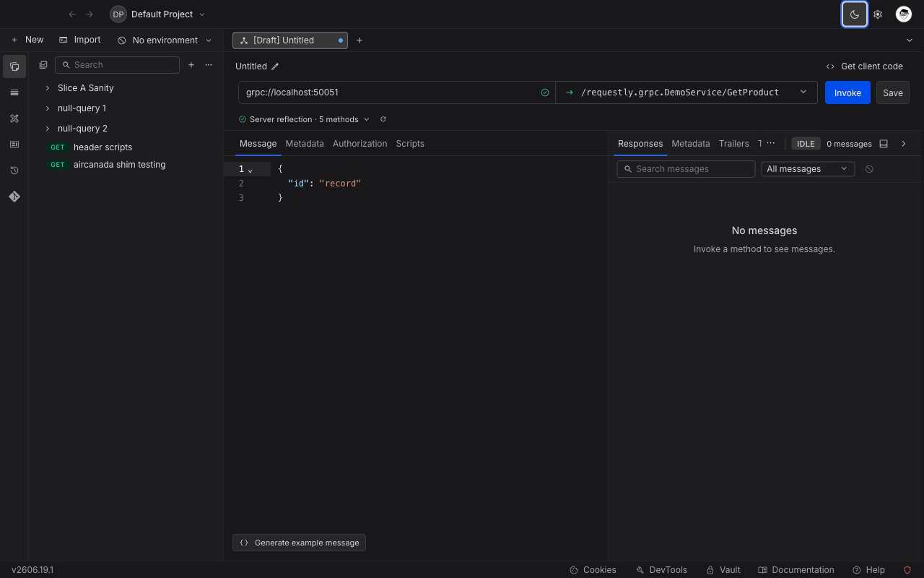Switch to the Authorization tab
This screenshot has width=924, height=578.
pyautogui.click(x=360, y=144)
